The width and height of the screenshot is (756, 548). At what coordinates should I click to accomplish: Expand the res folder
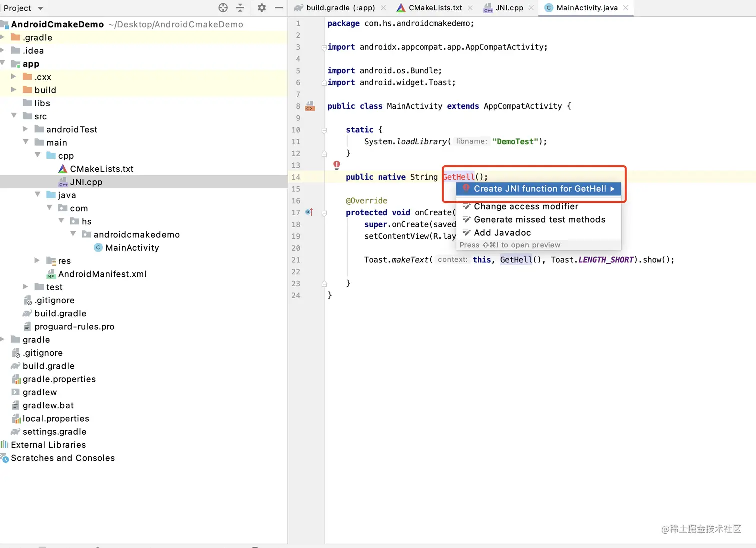pyautogui.click(x=37, y=261)
